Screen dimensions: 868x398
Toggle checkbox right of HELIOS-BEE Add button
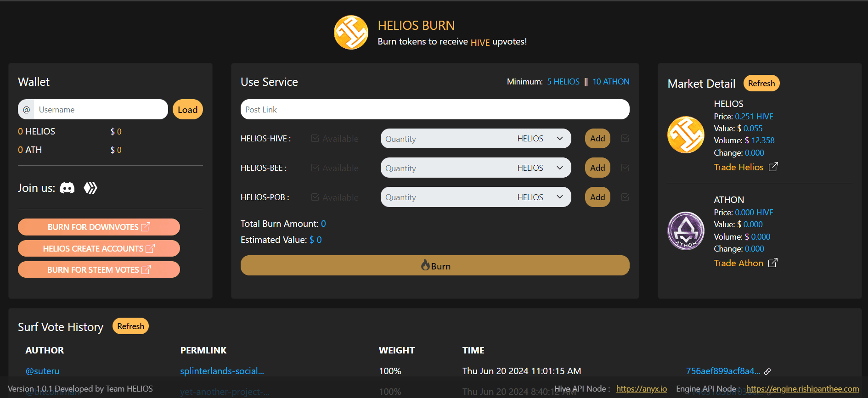pyautogui.click(x=625, y=168)
